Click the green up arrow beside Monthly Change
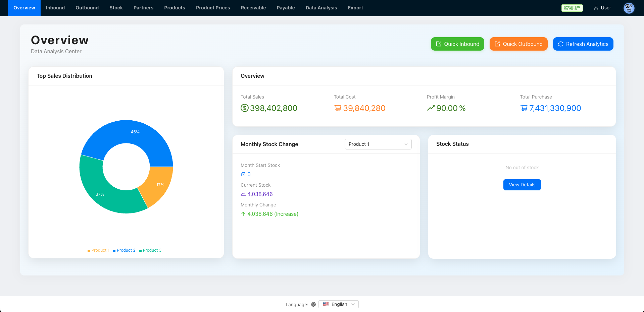Viewport: 644px width, 312px height. tap(243, 214)
